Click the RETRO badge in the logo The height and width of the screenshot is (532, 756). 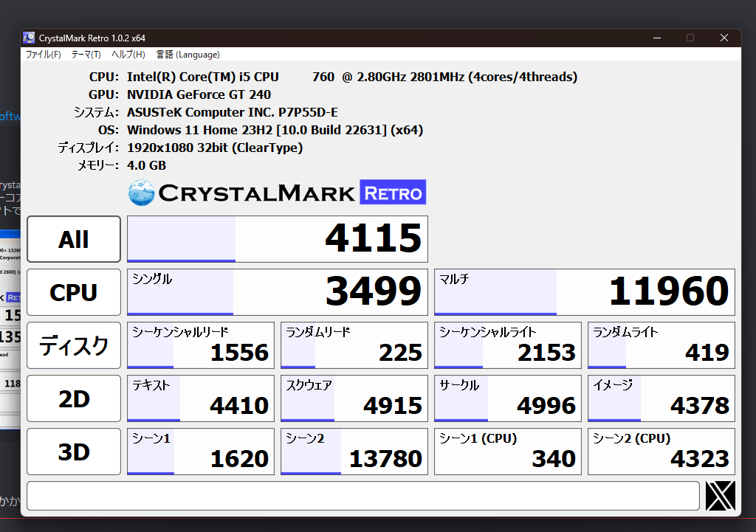coord(393,193)
